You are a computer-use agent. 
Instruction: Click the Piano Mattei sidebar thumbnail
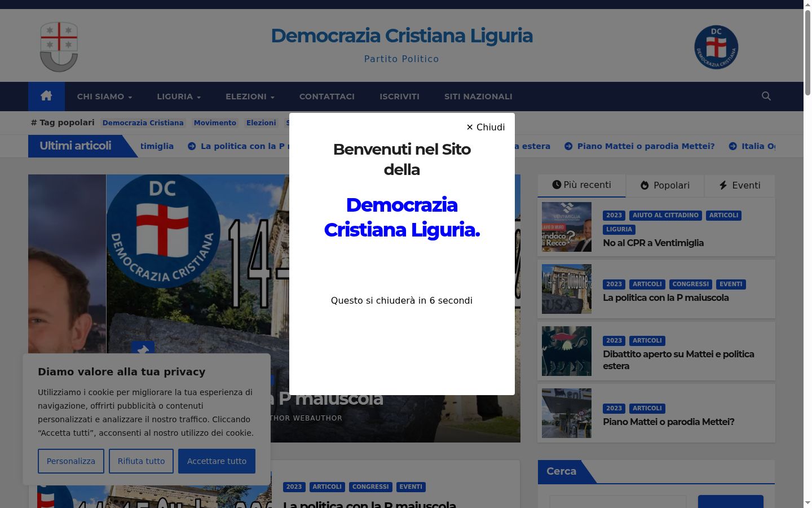[567, 413]
